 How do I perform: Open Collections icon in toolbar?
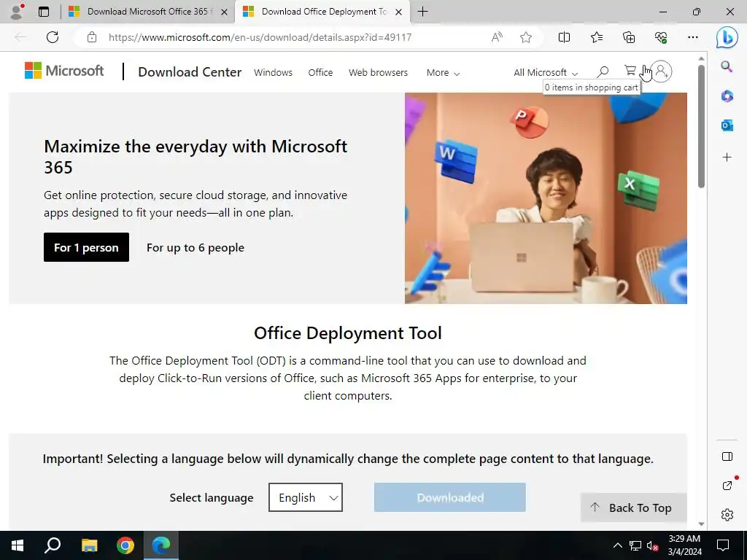pyautogui.click(x=629, y=37)
